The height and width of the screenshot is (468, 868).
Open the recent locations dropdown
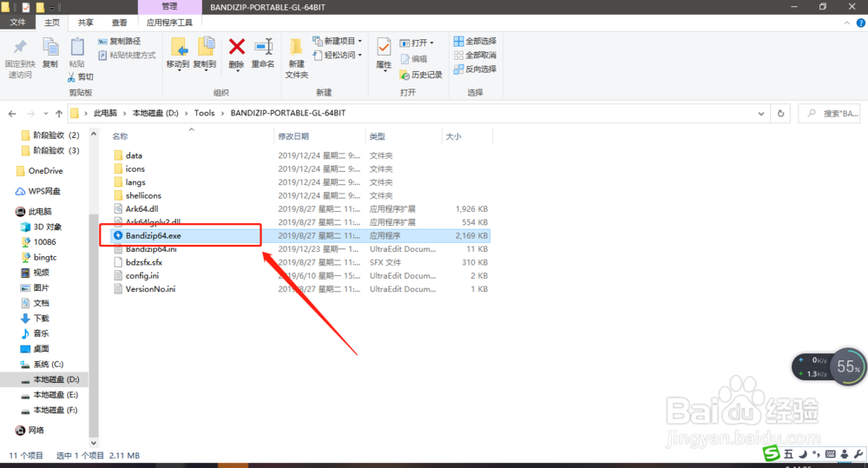(x=45, y=114)
